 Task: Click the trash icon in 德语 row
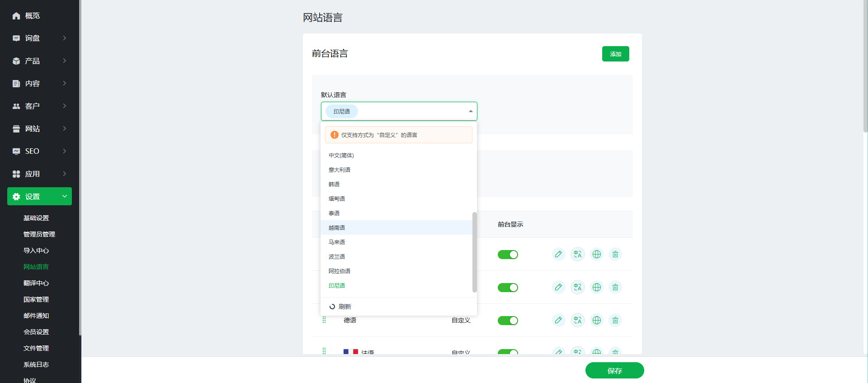[615, 320]
